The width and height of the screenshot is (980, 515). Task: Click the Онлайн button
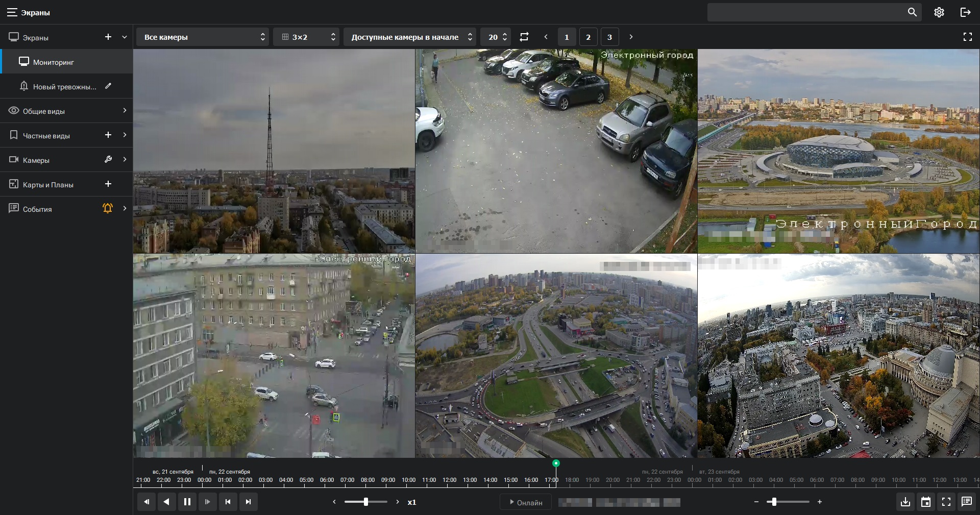click(526, 502)
